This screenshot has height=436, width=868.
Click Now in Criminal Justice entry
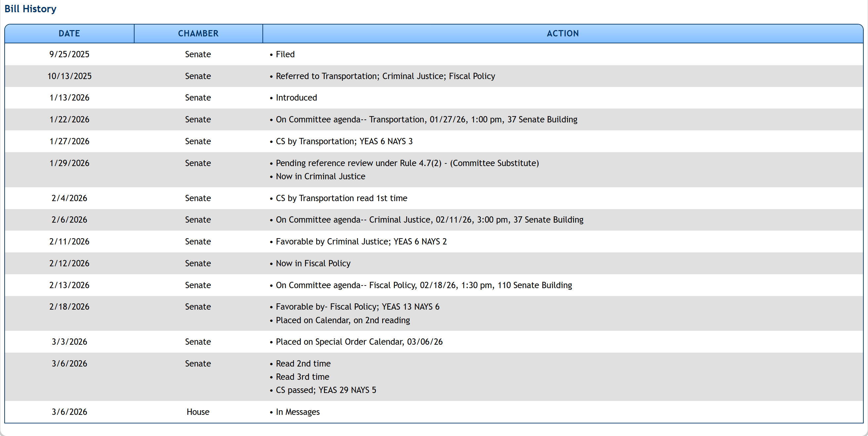(320, 176)
